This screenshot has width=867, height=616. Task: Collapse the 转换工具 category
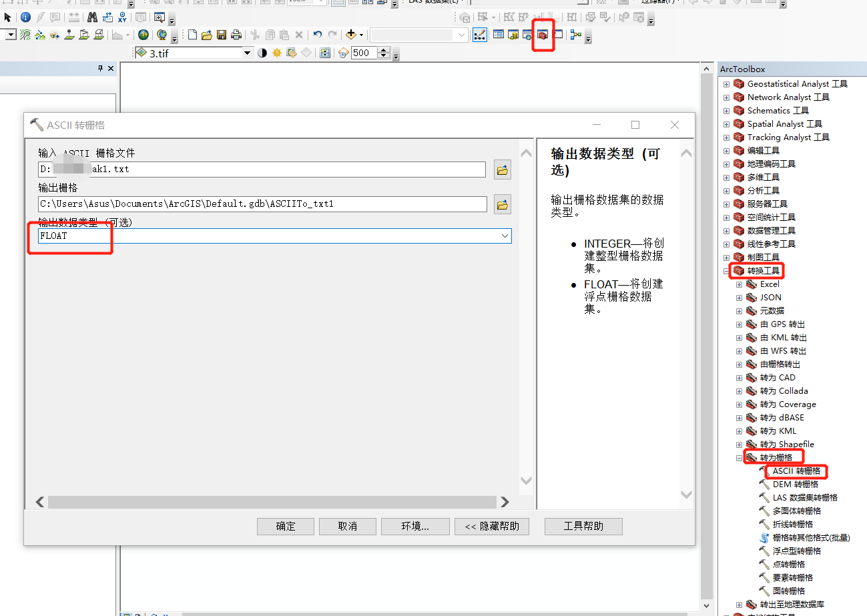click(x=726, y=270)
